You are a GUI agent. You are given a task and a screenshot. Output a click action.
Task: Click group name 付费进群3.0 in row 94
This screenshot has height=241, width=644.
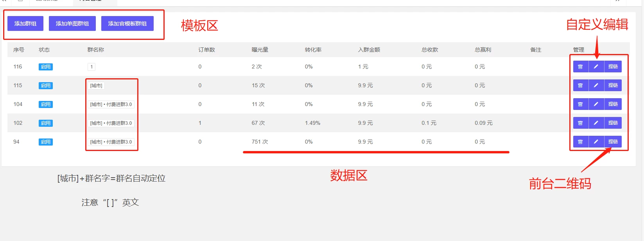(111, 142)
